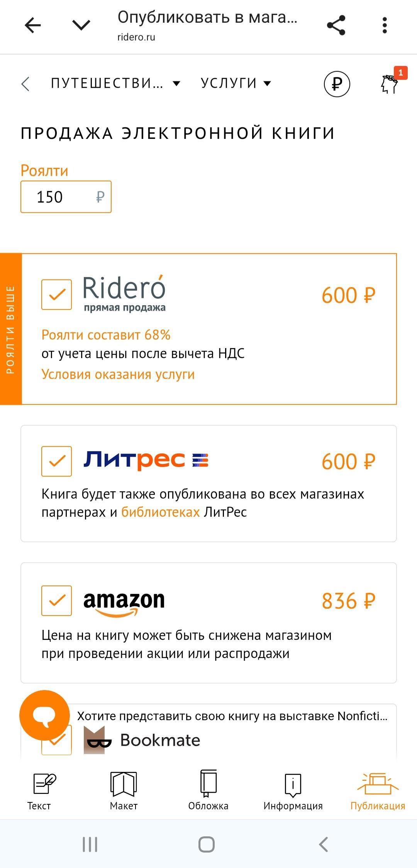Switch to the Обложка tab

pos(208,790)
